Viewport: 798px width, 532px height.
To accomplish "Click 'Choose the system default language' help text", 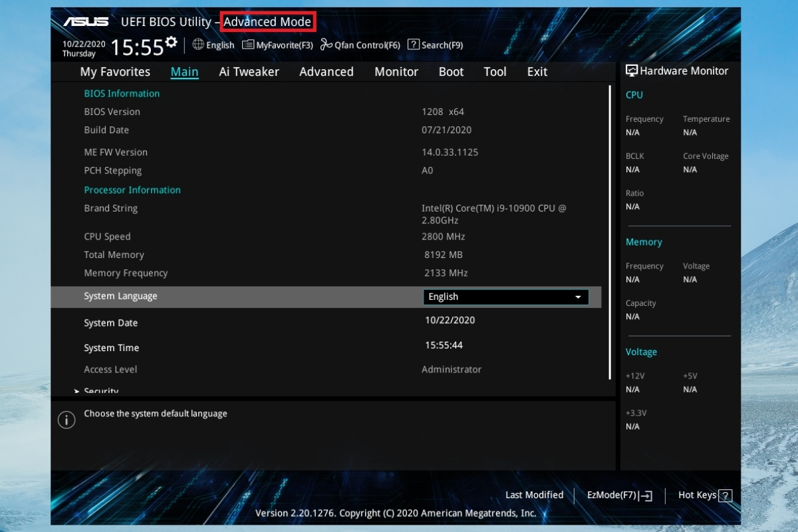I will click(x=156, y=414).
